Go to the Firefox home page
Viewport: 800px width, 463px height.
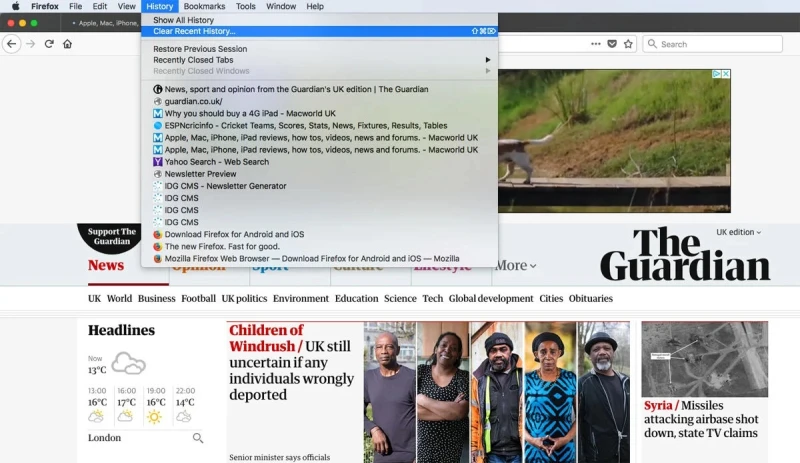click(x=67, y=44)
